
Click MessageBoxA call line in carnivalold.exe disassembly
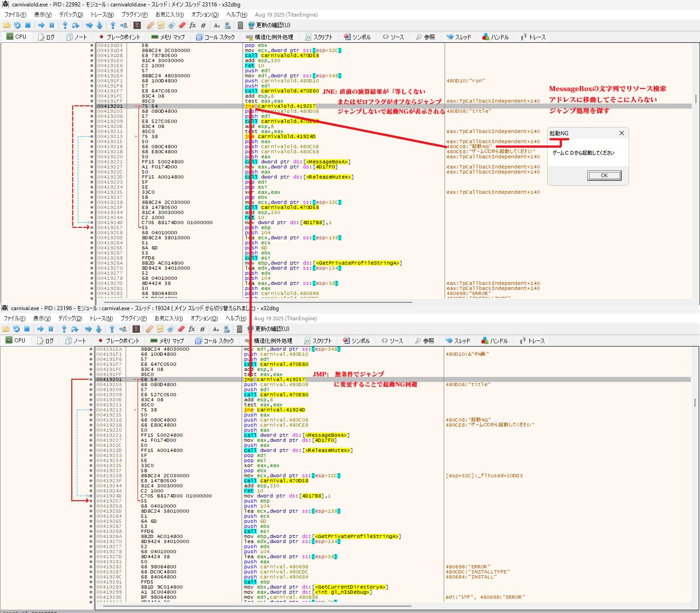point(298,162)
